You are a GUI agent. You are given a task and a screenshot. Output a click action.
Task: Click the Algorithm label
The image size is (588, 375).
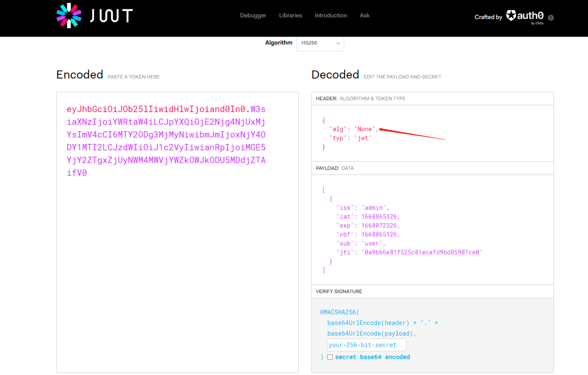[279, 43]
